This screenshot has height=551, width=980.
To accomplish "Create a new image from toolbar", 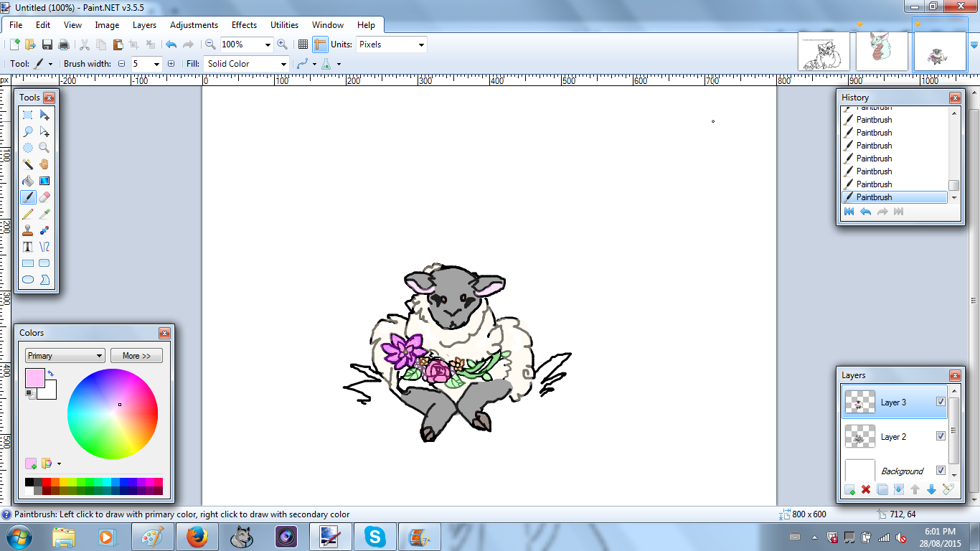I will [x=14, y=44].
